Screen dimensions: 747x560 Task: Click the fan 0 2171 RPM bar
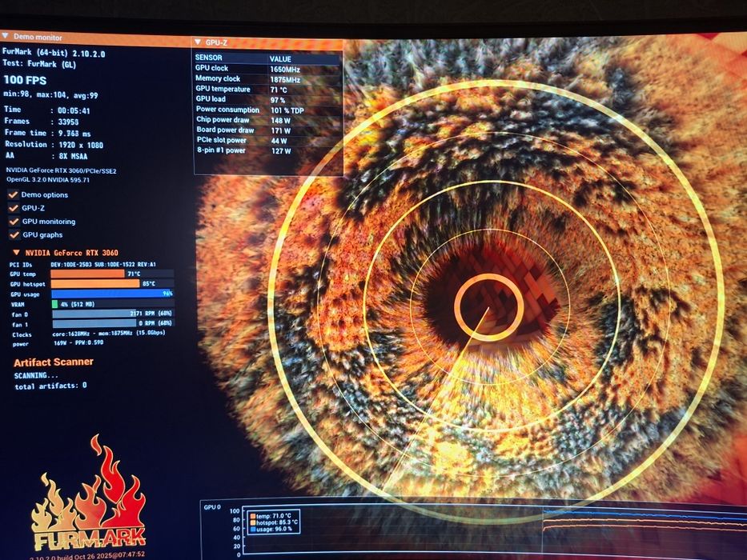(113, 314)
